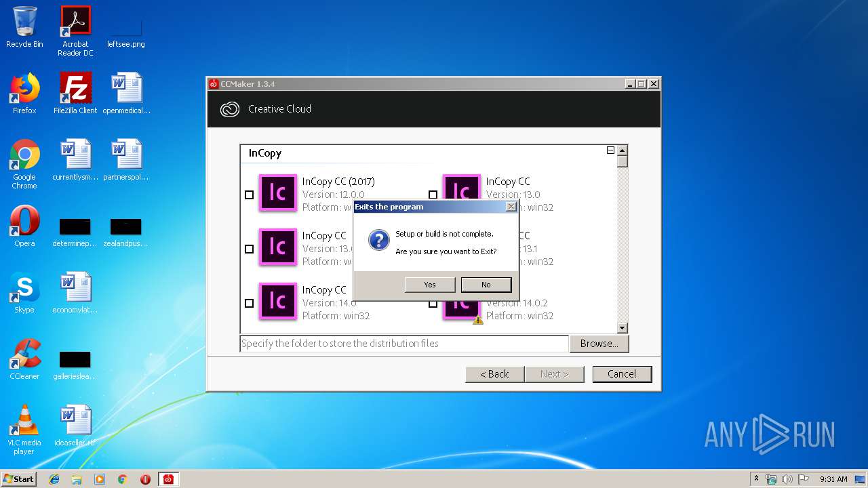Click the question mark icon in the exit dialog
The image size is (868, 488).
pyautogui.click(x=378, y=240)
